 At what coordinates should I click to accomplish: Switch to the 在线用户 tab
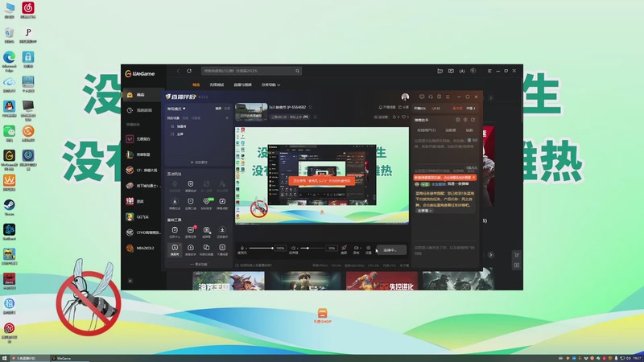tap(427, 130)
